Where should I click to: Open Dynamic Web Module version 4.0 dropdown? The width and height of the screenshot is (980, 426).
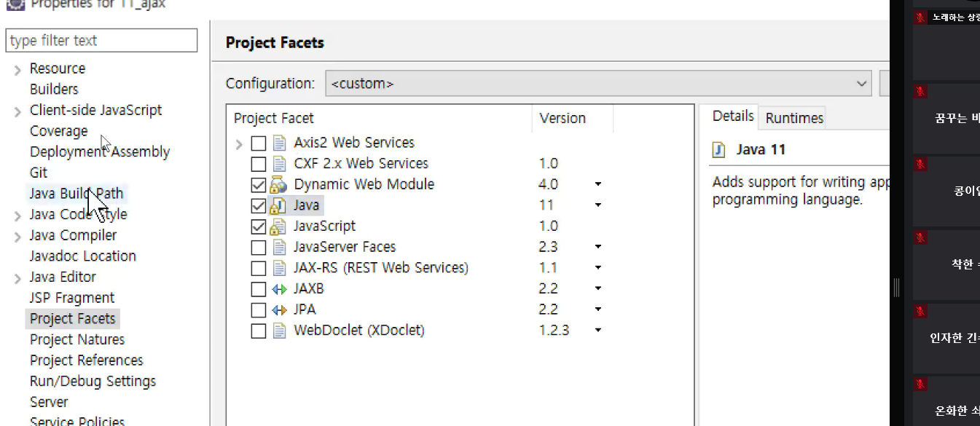coord(598,185)
